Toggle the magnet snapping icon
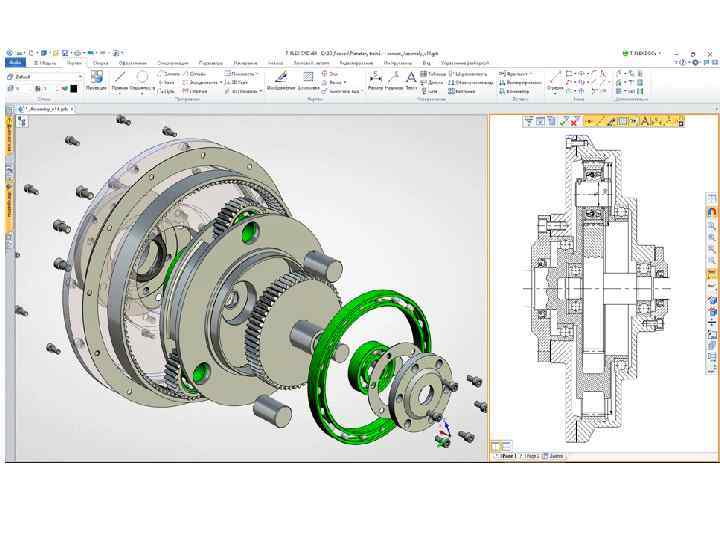Viewport: 720px width, 540px height. pyautogui.click(x=712, y=213)
